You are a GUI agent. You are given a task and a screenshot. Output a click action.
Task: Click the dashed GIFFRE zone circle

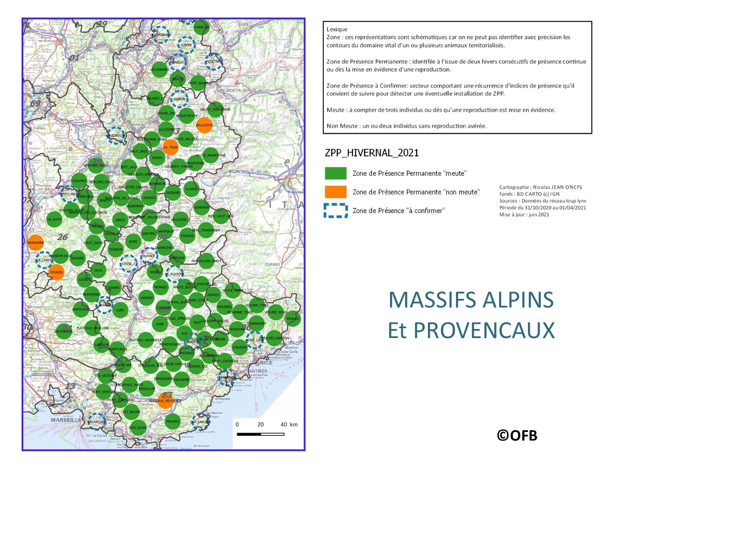(187, 45)
